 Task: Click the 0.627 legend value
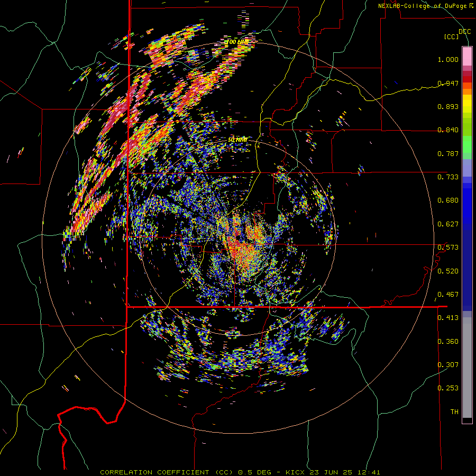(448, 224)
